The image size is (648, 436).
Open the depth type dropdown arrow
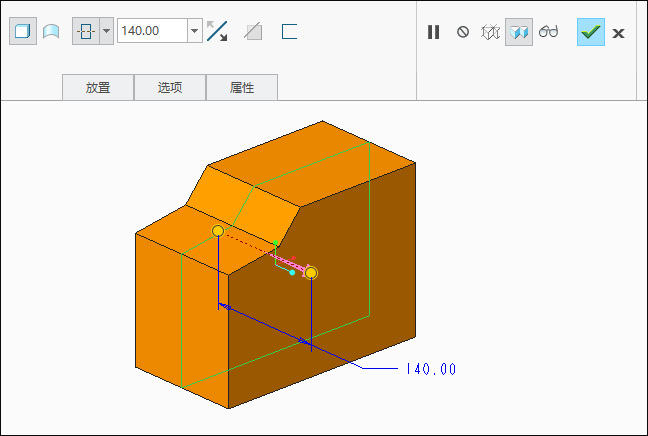tap(107, 31)
